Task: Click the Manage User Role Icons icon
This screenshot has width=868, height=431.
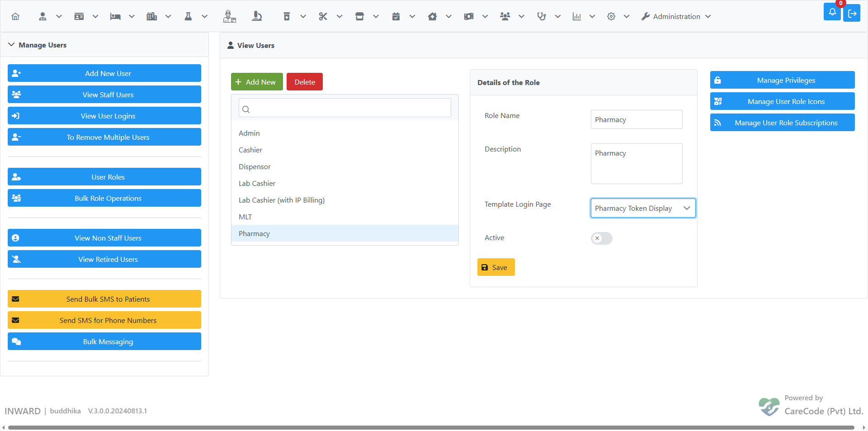Action: 718,101
